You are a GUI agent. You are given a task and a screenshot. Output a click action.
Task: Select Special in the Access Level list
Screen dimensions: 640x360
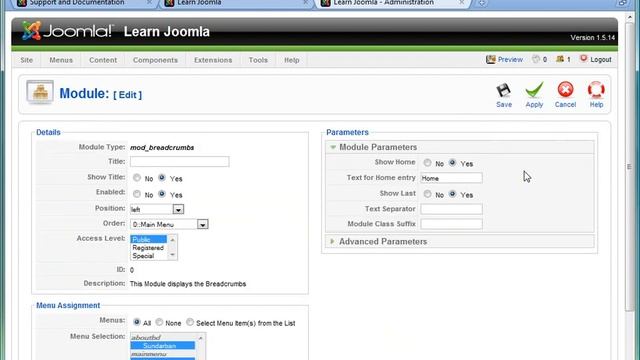coord(149,256)
